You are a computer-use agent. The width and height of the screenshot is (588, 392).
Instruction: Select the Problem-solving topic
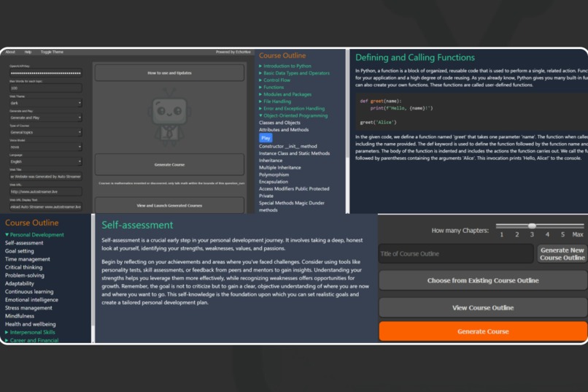tap(24, 275)
